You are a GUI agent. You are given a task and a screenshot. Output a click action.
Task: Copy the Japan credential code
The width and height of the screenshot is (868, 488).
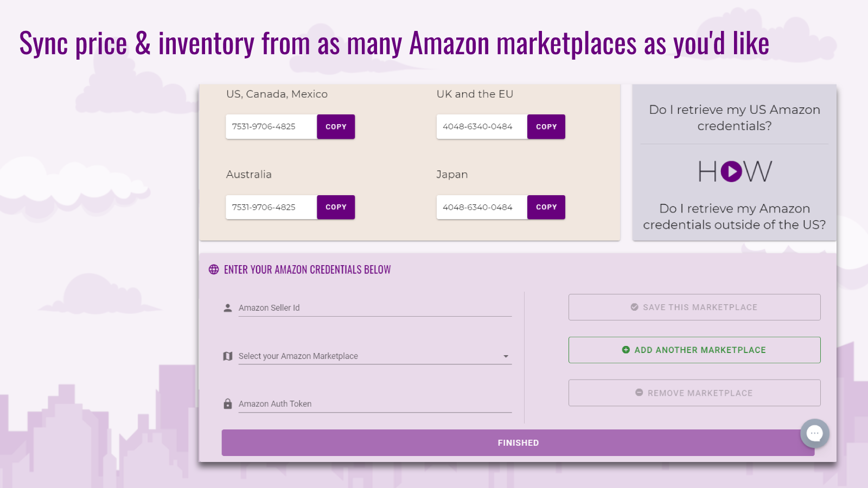coord(546,207)
